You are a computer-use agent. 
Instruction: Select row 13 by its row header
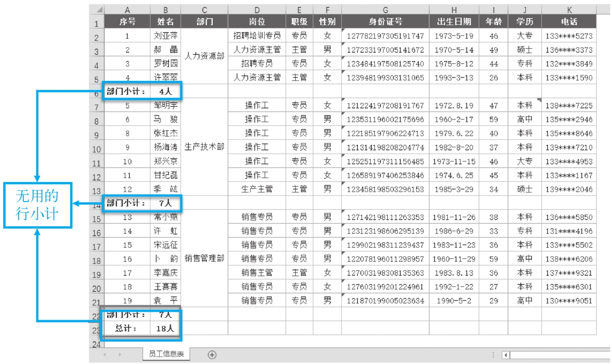(x=96, y=190)
